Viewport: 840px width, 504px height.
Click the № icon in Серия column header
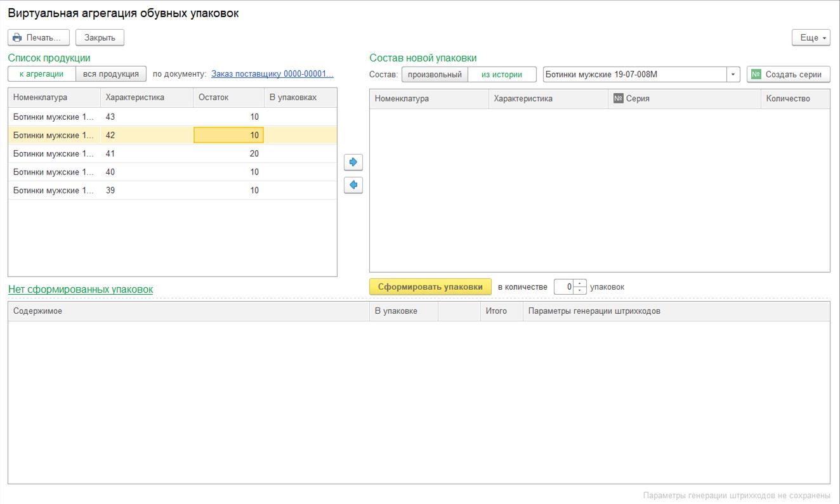(619, 99)
